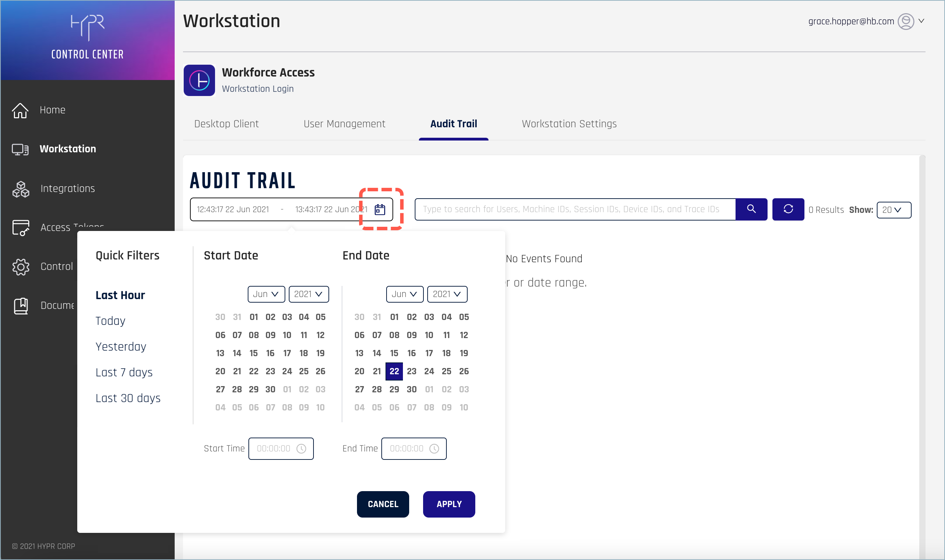The height and width of the screenshot is (560, 945).
Task: Click the clock icon in End Time field
Action: (x=434, y=449)
